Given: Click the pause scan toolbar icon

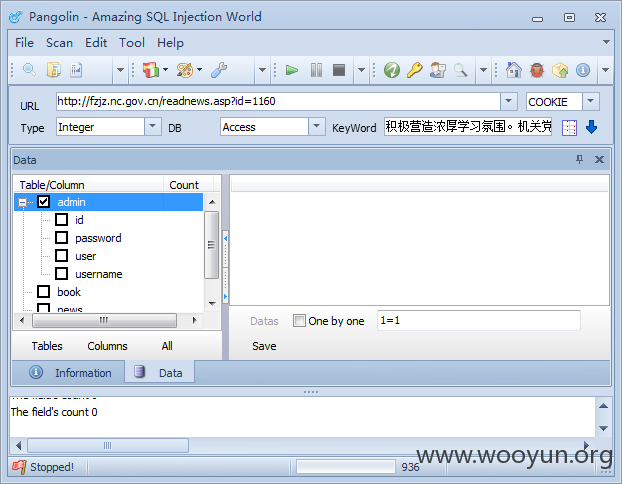Looking at the screenshot, I should coord(316,71).
